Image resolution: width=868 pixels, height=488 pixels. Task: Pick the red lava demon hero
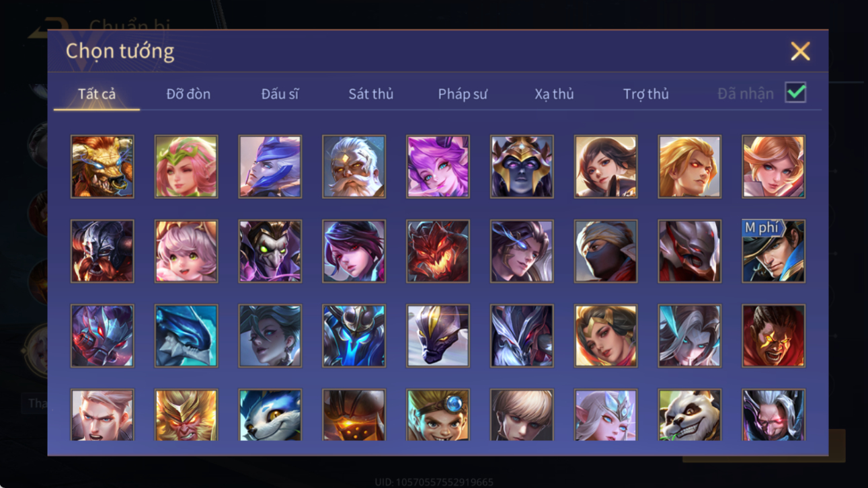438,251
